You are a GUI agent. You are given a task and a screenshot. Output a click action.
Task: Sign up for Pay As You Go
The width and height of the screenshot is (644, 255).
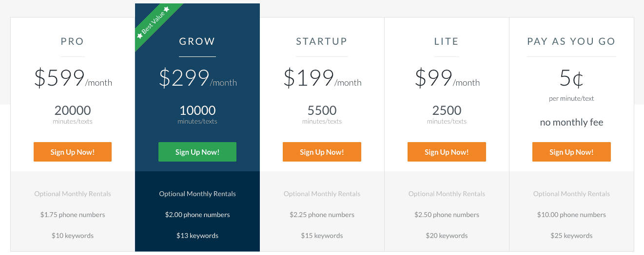coord(571,152)
